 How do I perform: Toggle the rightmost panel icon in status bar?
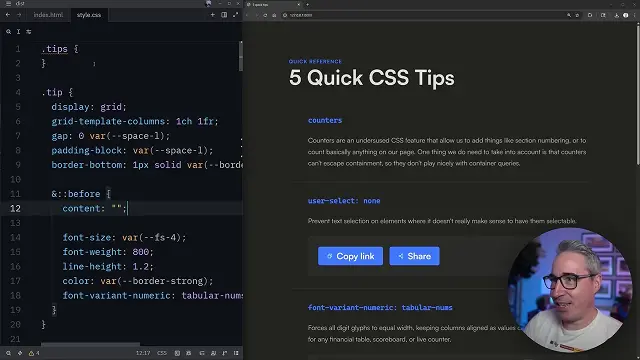(x=236, y=353)
